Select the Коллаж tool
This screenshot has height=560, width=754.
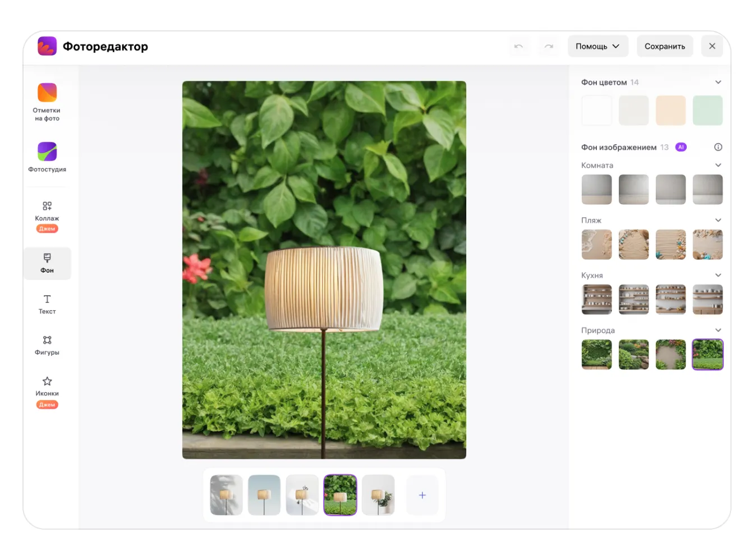pyautogui.click(x=47, y=216)
